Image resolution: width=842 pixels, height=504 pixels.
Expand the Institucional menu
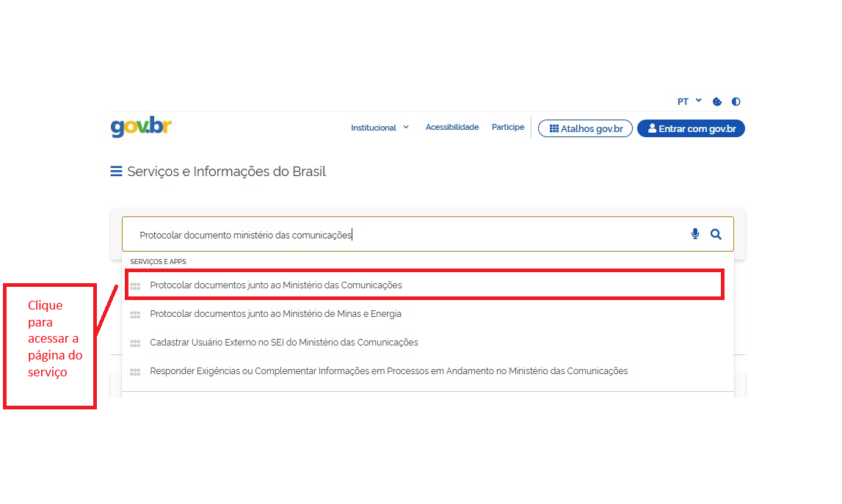380,128
